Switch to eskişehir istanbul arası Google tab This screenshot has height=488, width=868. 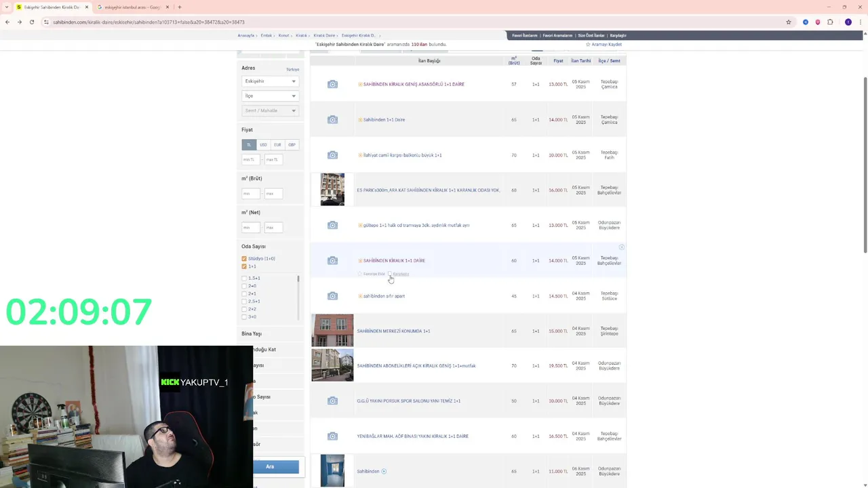tap(132, 7)
